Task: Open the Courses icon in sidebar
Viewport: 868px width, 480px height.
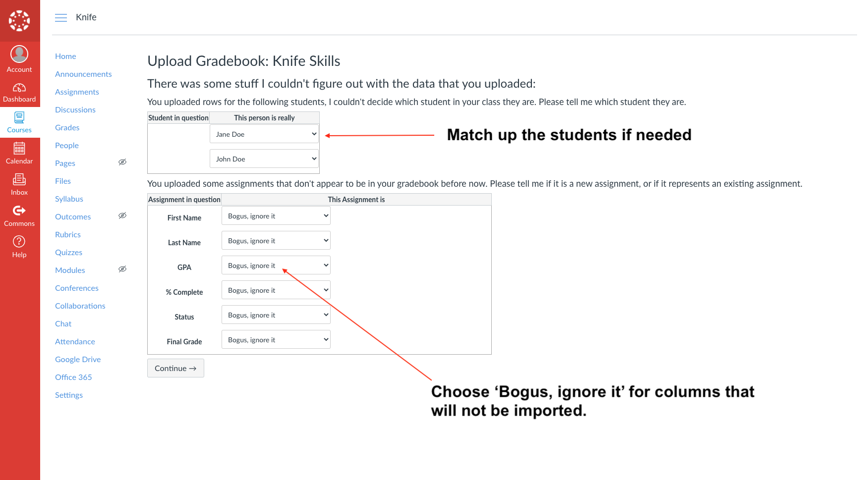Action: tap(19, 117)
